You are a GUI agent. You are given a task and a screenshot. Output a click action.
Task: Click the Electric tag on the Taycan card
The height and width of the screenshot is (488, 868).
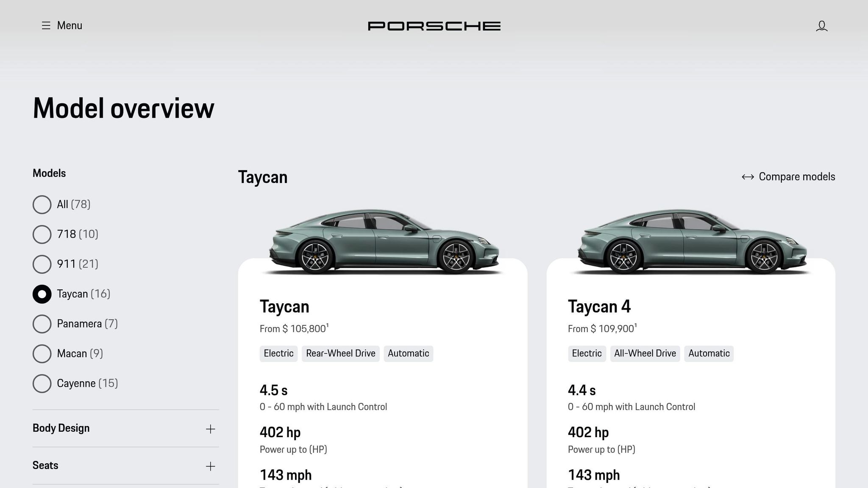[x=278, y=353]
